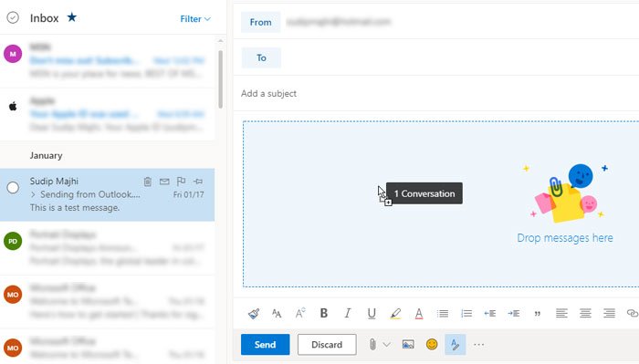Screen dimensions: 639x364
Task: Open more compose options ellipsis
Action: point(479,345)
